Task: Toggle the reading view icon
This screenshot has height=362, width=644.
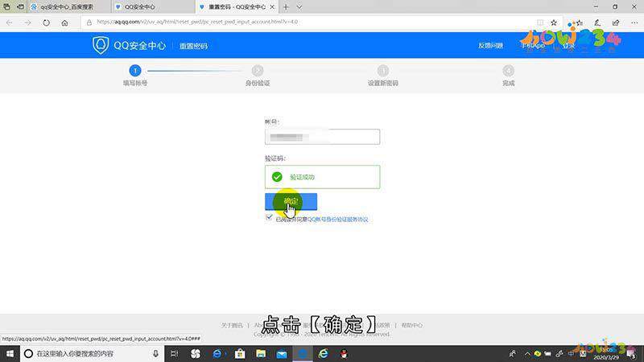Action: pyautogui.click(x=540, y=23)
